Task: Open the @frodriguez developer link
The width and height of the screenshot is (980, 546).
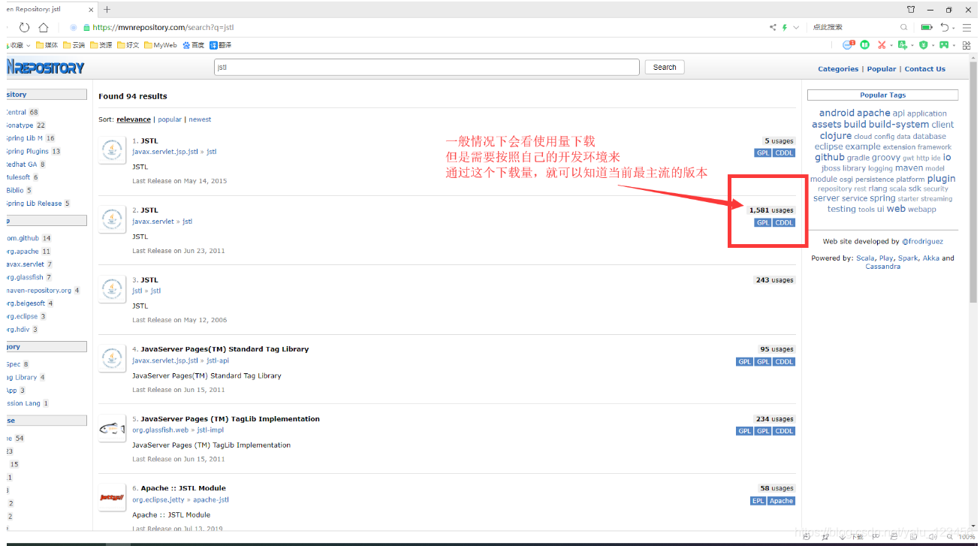Action: point(922,242)
